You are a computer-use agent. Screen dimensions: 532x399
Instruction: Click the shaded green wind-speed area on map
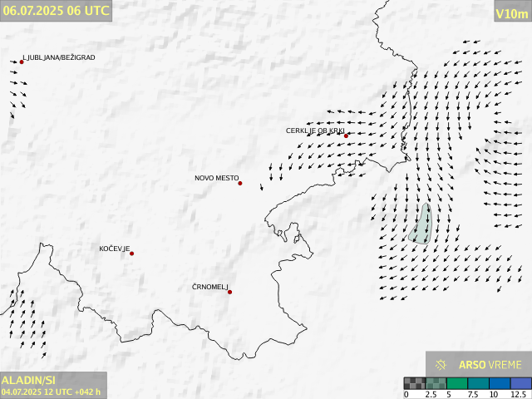pos(421,225)
